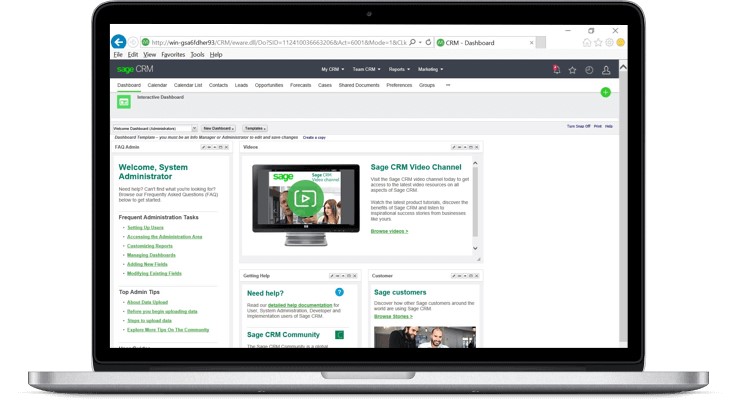Image resolution: width=737 pixels, height=400 pixels.
Task: Click the Sage CRM Community green icon
Action: 339,335
